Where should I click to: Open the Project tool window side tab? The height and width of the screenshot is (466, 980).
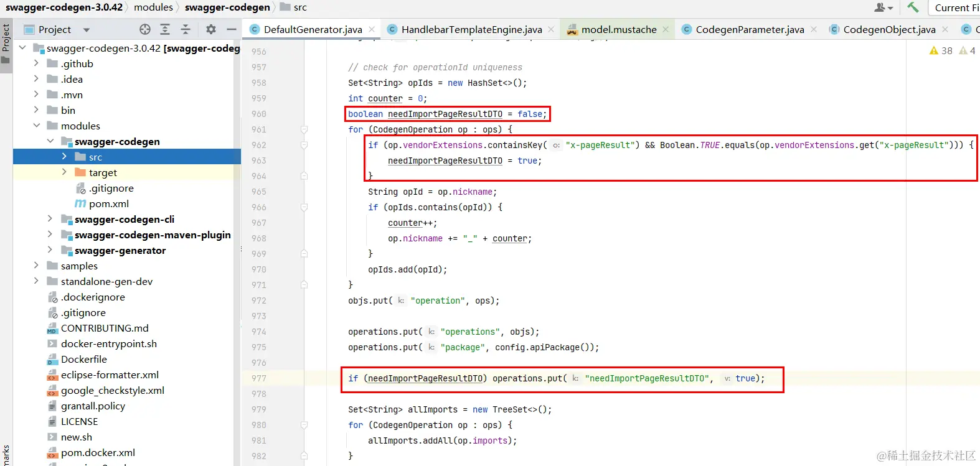(6, 44)
